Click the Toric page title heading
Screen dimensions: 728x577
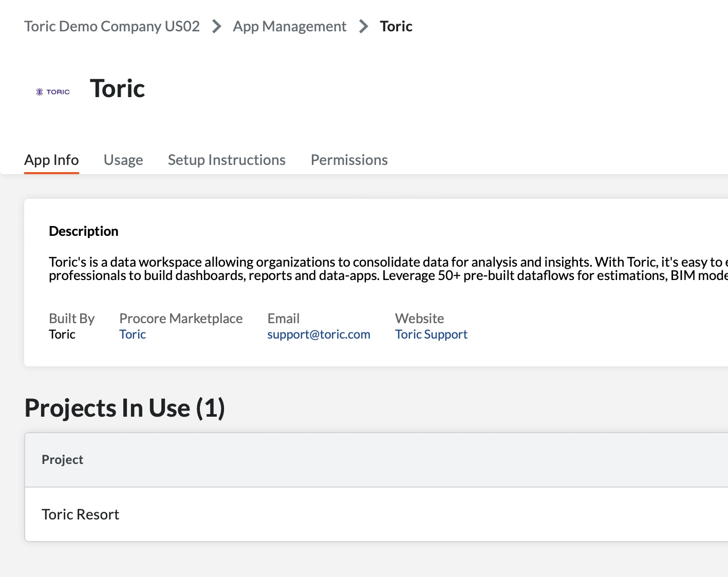coord(117,88)
